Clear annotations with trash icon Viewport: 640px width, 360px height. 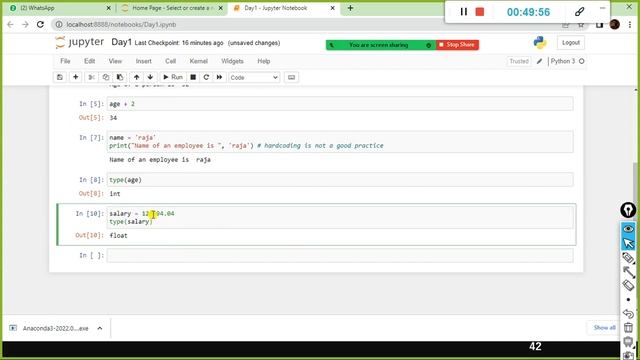point(628,327)
